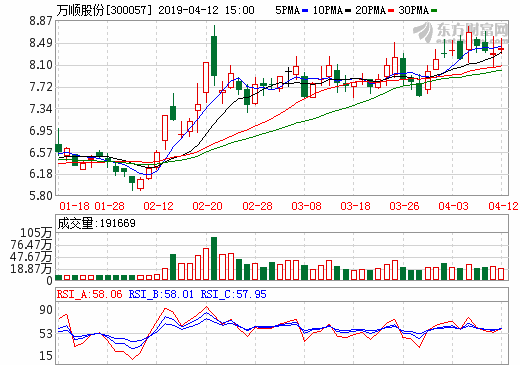
Task: Select the 03-08 date label
Action: (306, 206)
